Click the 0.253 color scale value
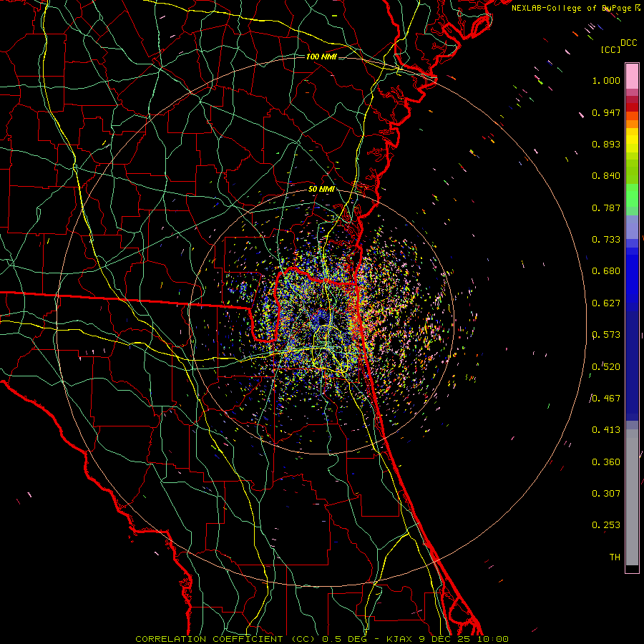The height and width of the screenshot is (644, 644). 606,525
